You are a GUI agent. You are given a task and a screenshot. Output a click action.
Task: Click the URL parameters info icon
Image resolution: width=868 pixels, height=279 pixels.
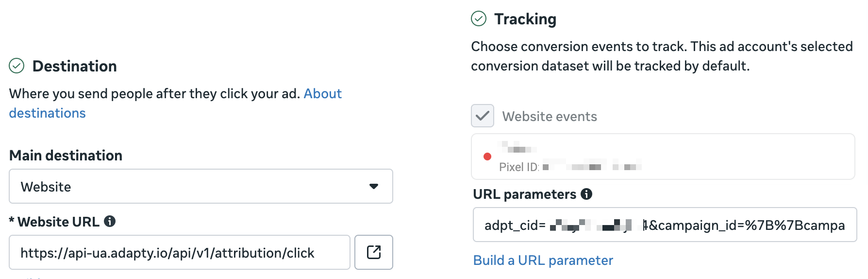point(586,194)
